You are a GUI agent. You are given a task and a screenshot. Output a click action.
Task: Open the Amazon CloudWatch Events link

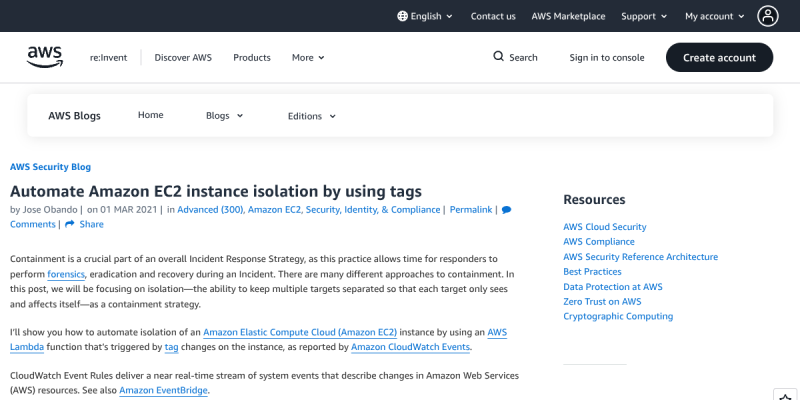pyautogui.click(x=410, y=347)
